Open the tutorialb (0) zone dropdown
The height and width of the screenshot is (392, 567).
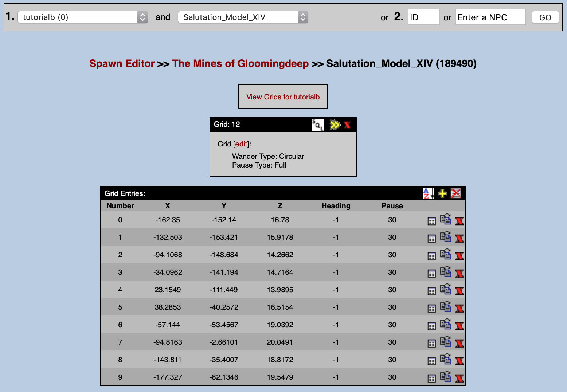point(83,17)
